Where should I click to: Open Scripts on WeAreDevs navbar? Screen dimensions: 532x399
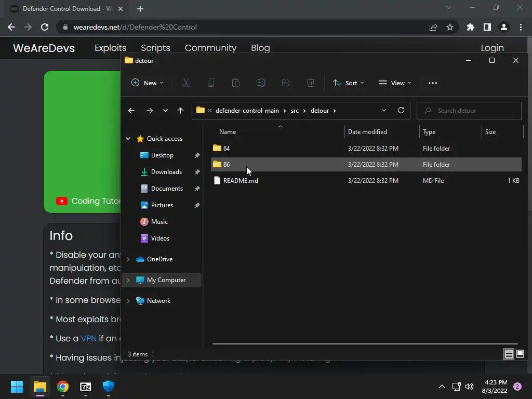coord(155,48)
